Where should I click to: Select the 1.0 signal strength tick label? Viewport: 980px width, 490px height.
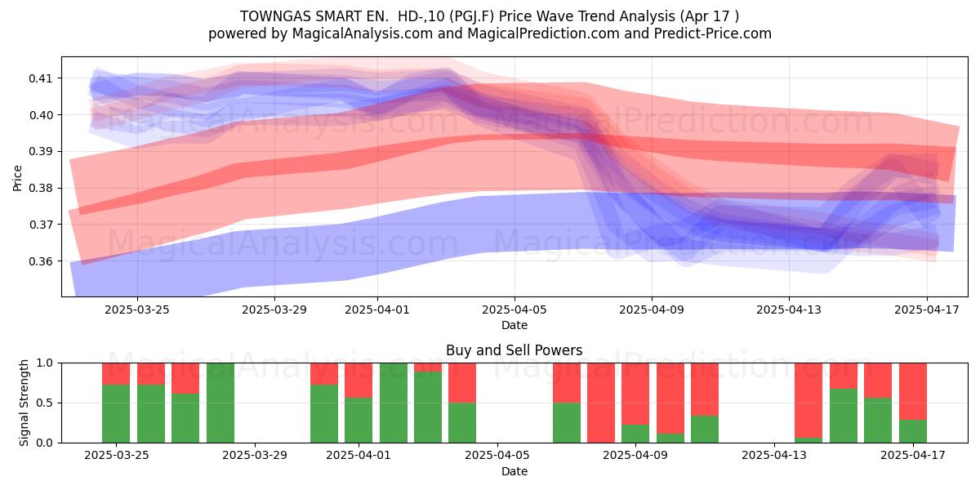(46, 363)
